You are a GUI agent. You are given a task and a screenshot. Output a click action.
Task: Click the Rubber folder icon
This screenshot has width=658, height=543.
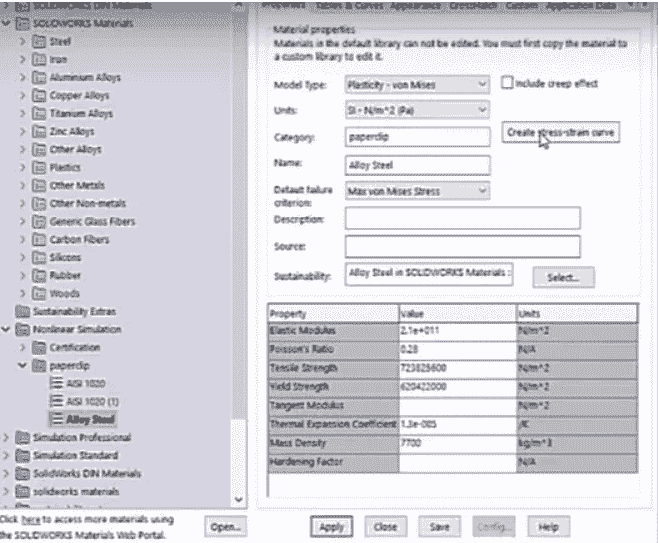pos(39,275)
